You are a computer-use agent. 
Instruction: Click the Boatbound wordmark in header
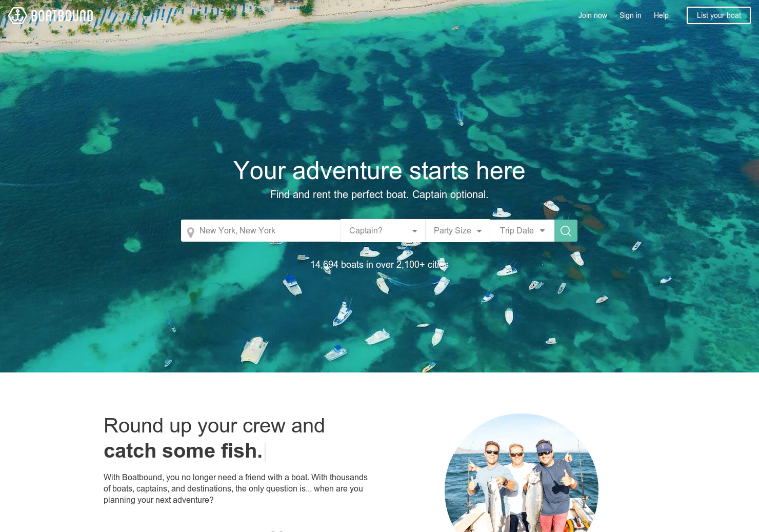point(62,16)
